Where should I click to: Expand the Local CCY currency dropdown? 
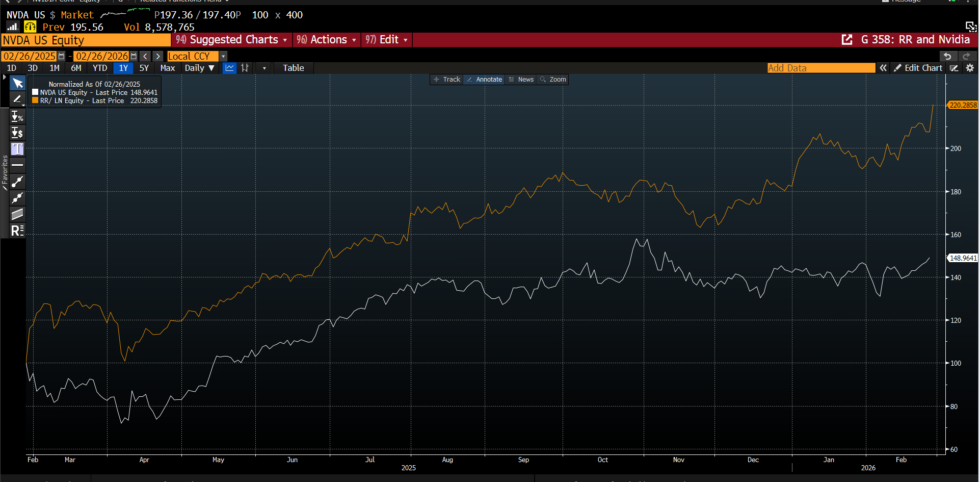point(223,56)
